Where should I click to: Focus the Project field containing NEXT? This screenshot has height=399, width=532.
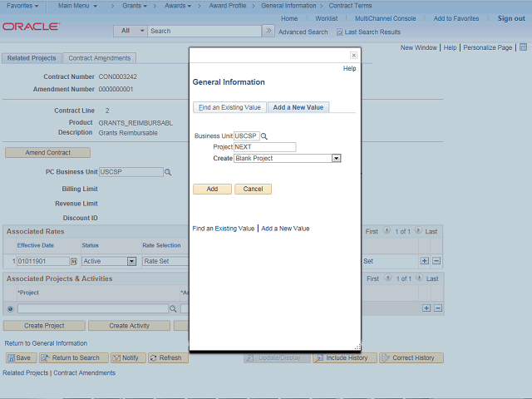point(264,147)
